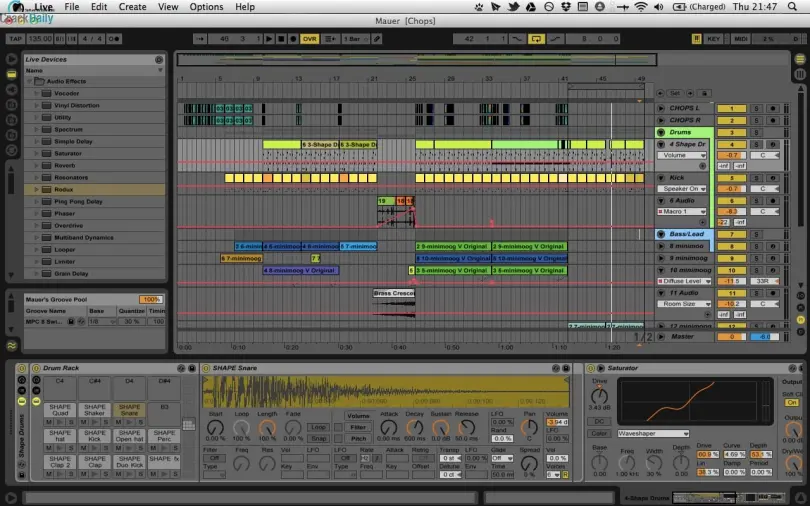Open the Macro 1 automation chooser
810x506 pixels.
point(682,212)
